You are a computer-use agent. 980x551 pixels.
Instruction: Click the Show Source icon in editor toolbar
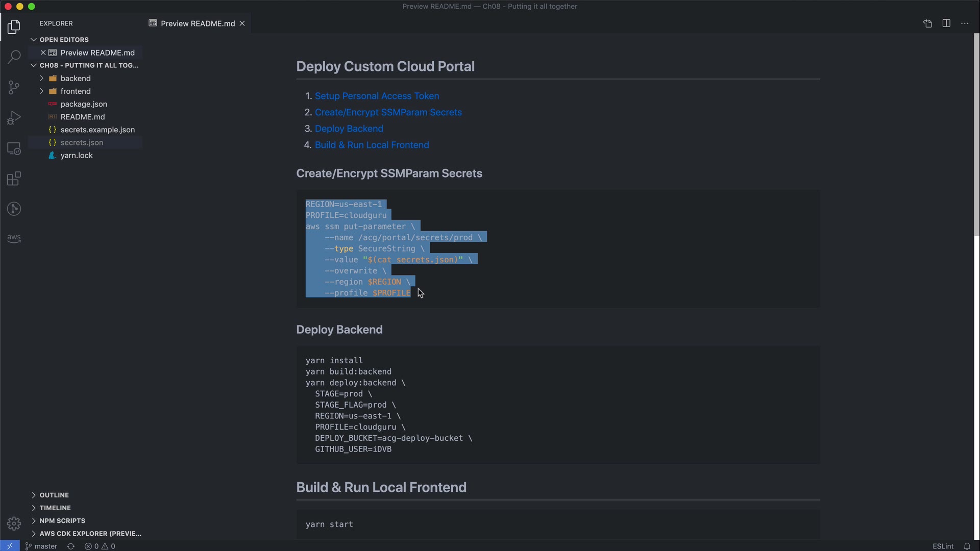[x=927, y=23]
